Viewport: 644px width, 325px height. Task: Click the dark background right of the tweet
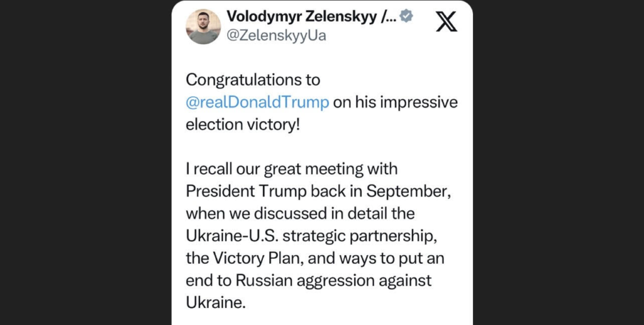click(x=558, y=162)
